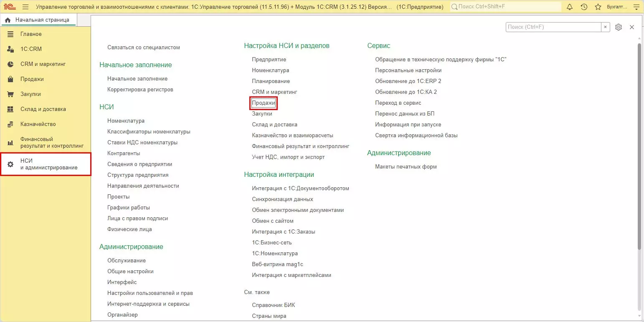Open Обслуживание under Администрирование
This screenshot has width=644, height=322.
(x=127, y=261)
